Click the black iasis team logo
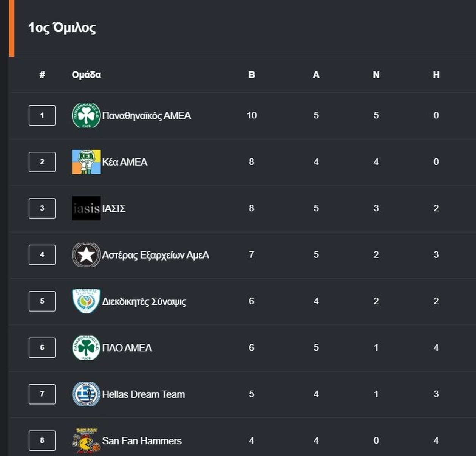The image size is (476, 456). click(86, 208)
